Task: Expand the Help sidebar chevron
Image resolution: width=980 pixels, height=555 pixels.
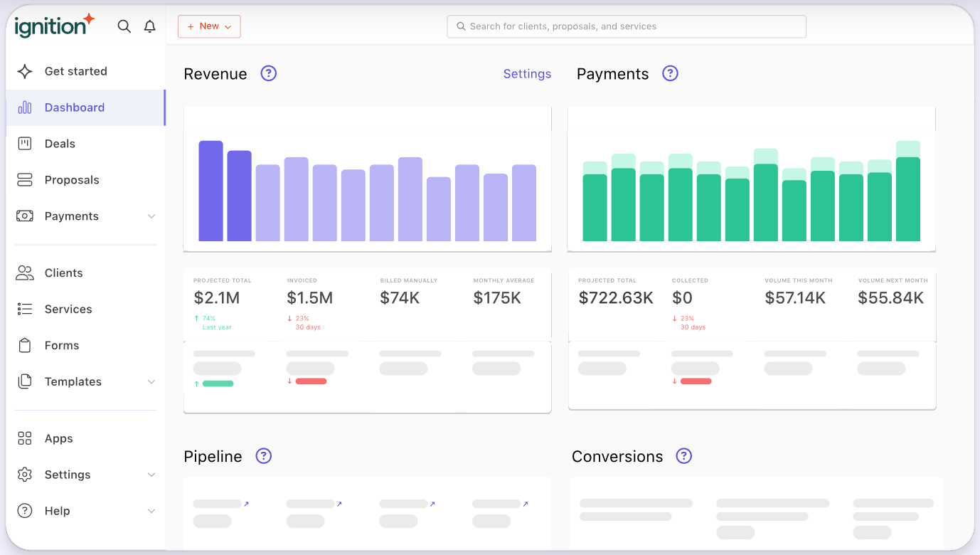Action: (x=151, y=511)
